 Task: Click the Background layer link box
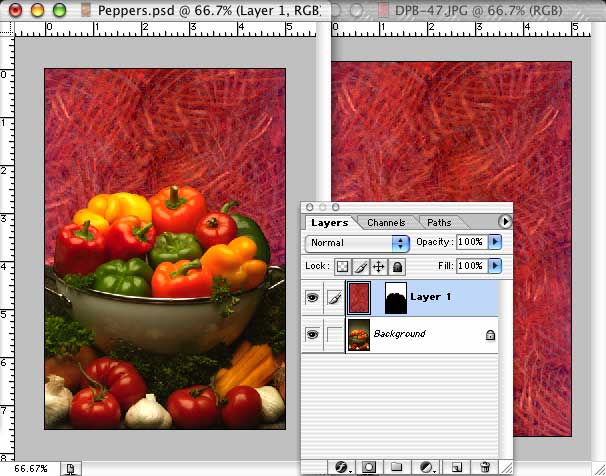pos(334,334)
